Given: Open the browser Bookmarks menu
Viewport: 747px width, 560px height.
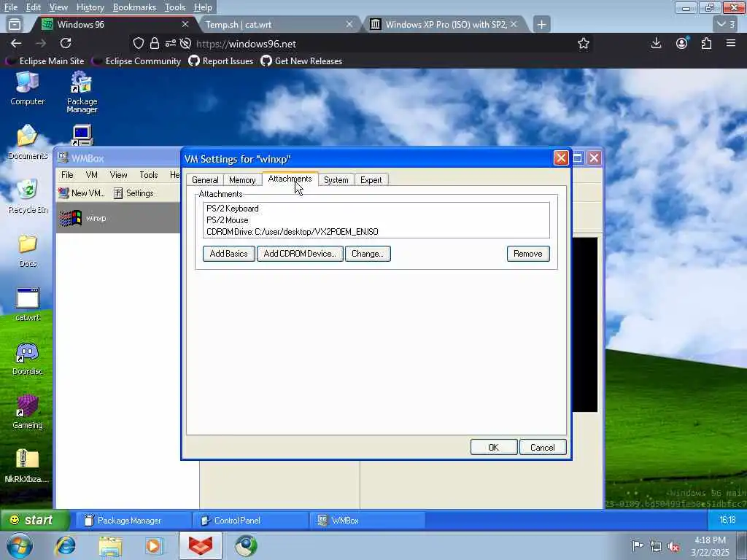Looking at the screenshot, I should (134, 7).
